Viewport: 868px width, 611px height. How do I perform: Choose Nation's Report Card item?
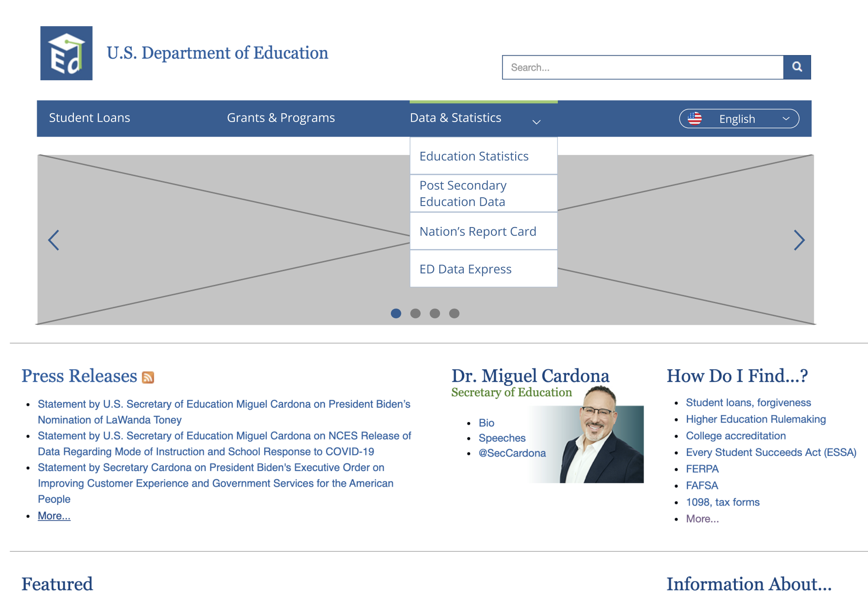click(484, 231)
